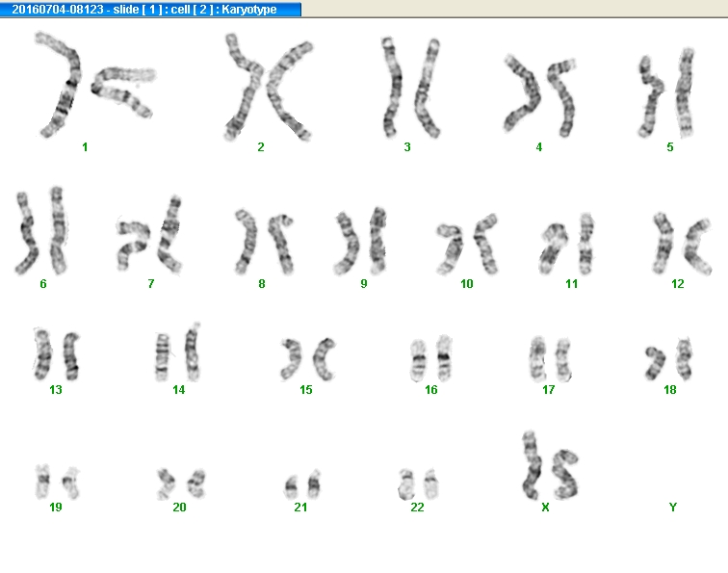Click the right chromosome 14 image

tap(193, 352)
